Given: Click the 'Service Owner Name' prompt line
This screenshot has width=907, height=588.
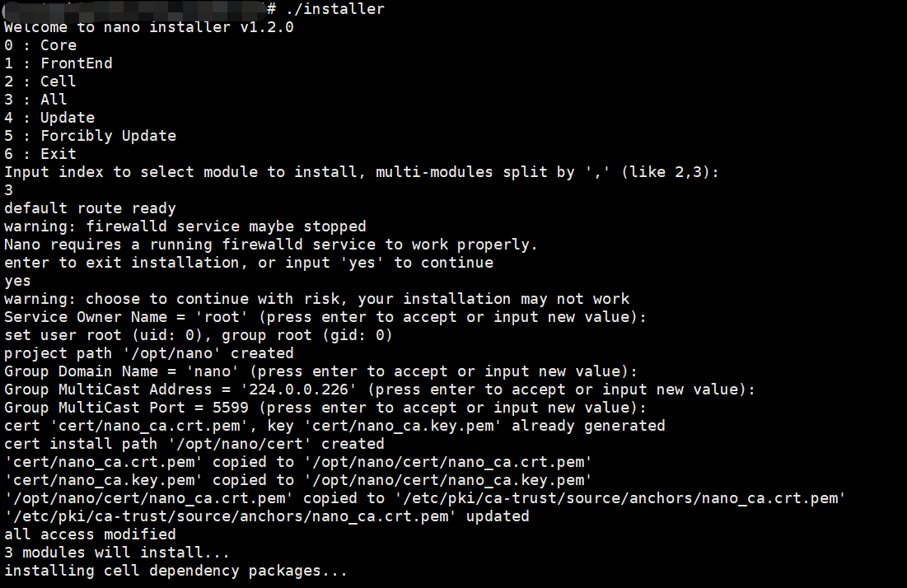Looking at the screenshot, I should pos(325,317).
